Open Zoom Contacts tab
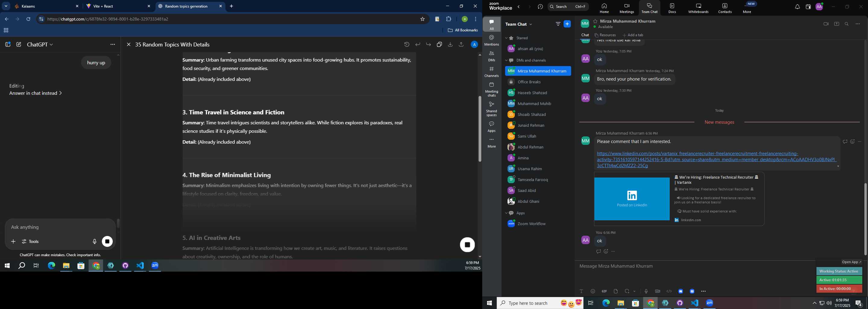Viewport: 868px width, 309px height. (725, 8)
